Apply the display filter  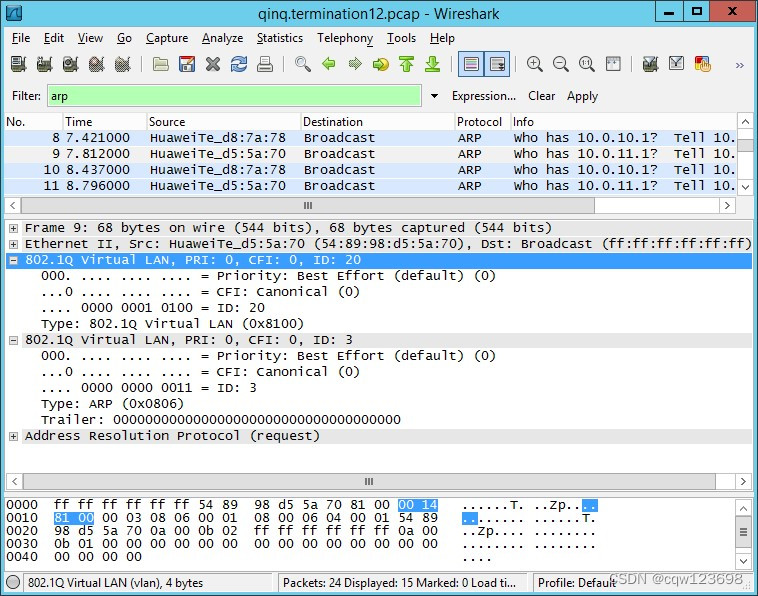[583, 96]
